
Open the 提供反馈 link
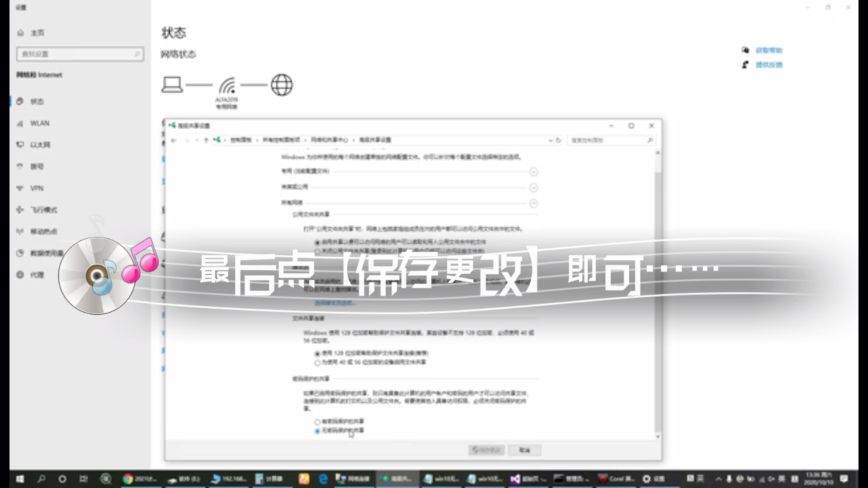pyautogui.click(x=769, y=65)
